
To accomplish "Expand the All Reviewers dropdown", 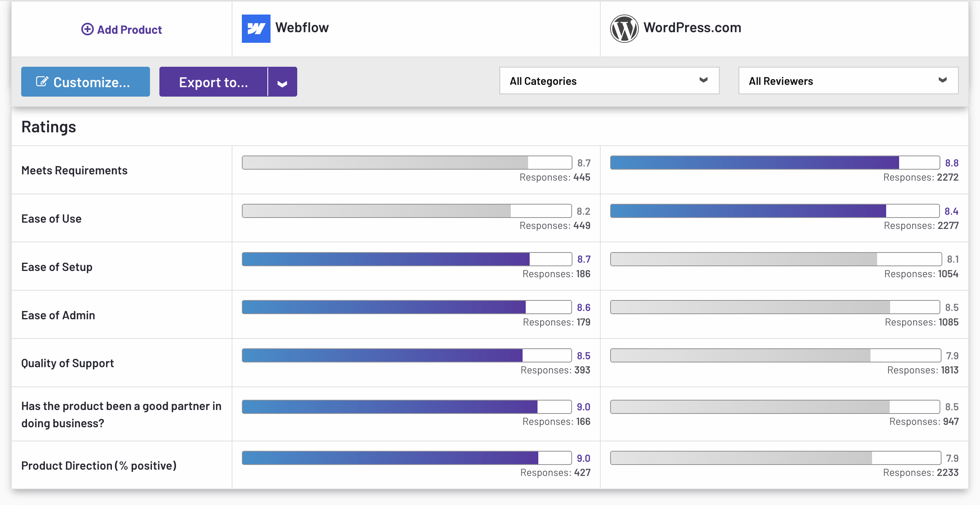I will coord(848,81).
